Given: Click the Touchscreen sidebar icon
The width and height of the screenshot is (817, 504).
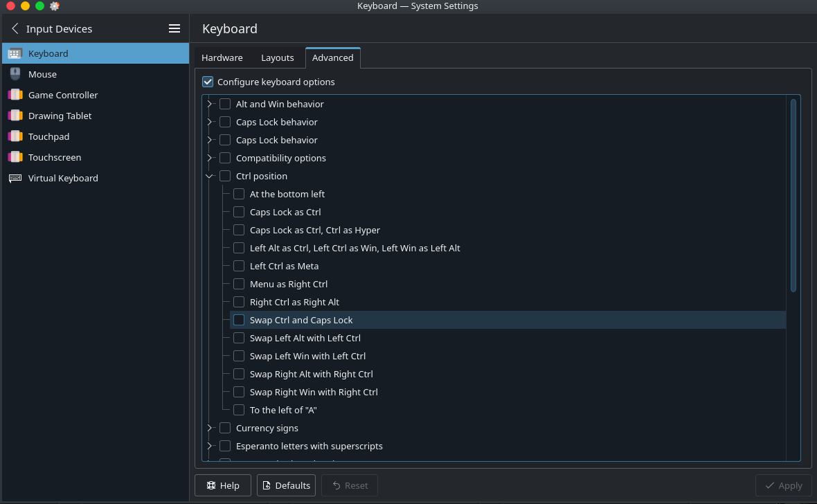Looking at the screenshot, I should pos(15,157).
